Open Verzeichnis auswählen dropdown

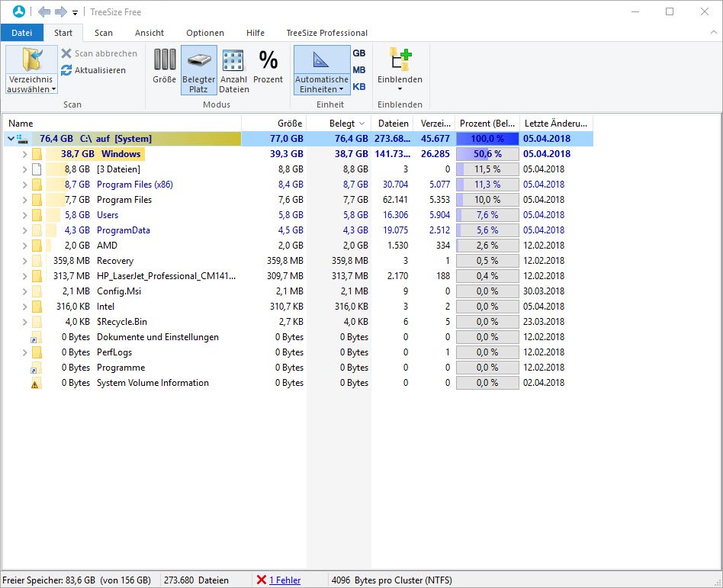pos(31,85)
